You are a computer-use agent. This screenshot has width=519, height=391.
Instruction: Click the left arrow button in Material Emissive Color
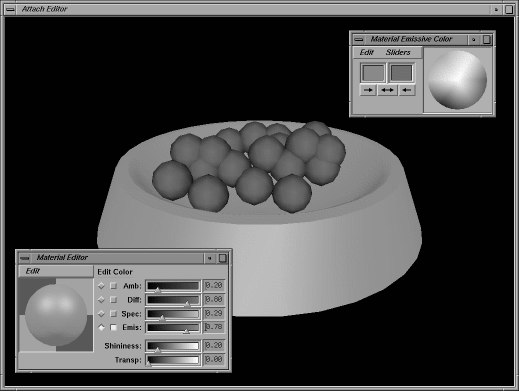click(407, 90)
